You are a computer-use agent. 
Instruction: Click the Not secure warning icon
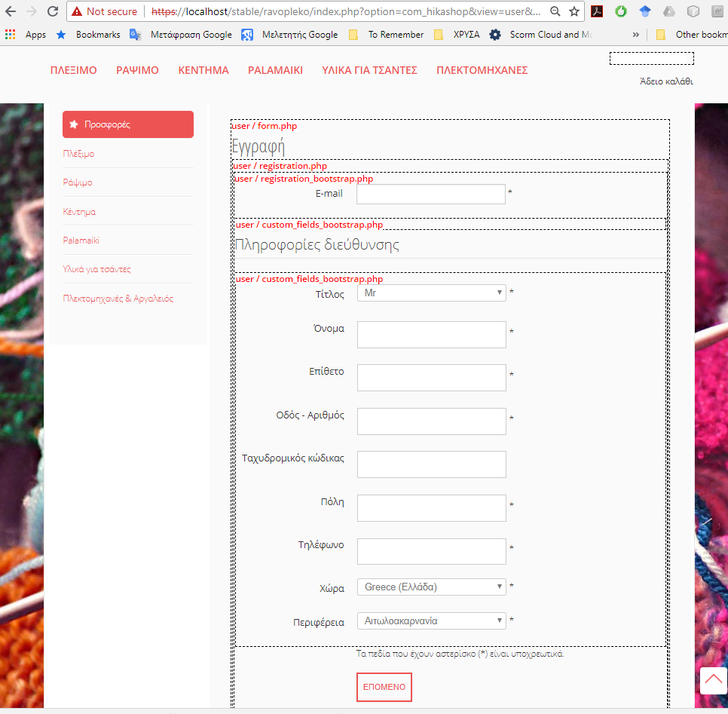(77, 11)
